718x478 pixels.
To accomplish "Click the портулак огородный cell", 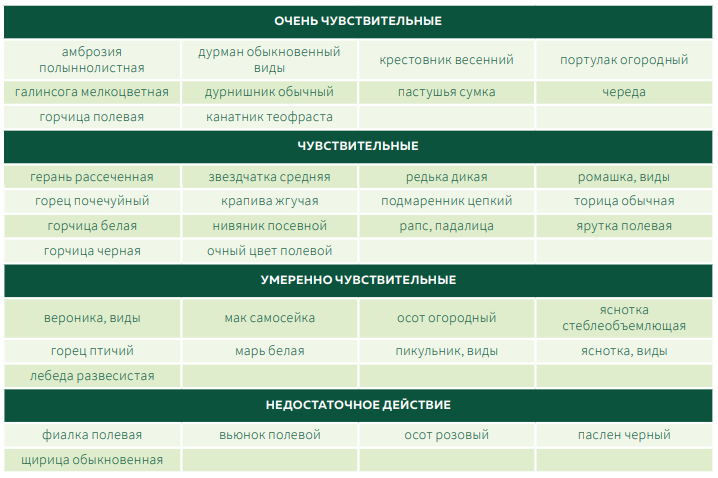I will pyautogui.click(x=624, y=60).
